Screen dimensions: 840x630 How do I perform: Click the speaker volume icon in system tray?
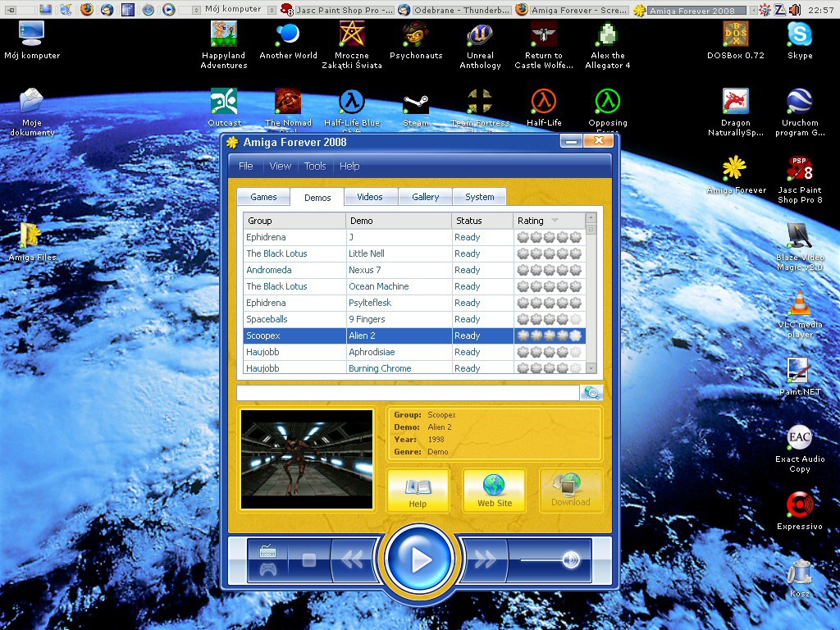(795, 10)
